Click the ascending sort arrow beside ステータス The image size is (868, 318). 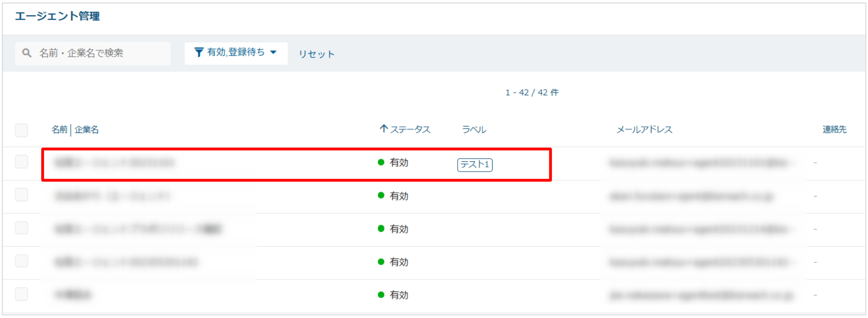click(383, 129)
